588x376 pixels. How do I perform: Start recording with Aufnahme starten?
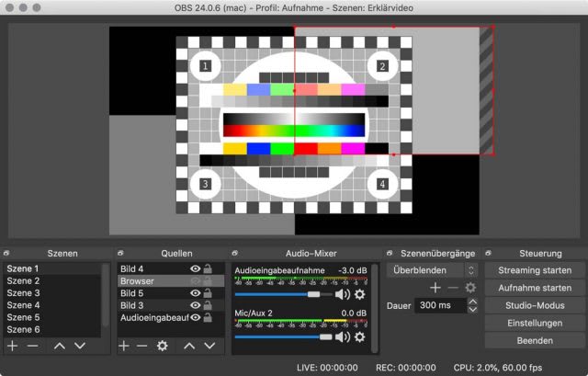tap(535, 288)
